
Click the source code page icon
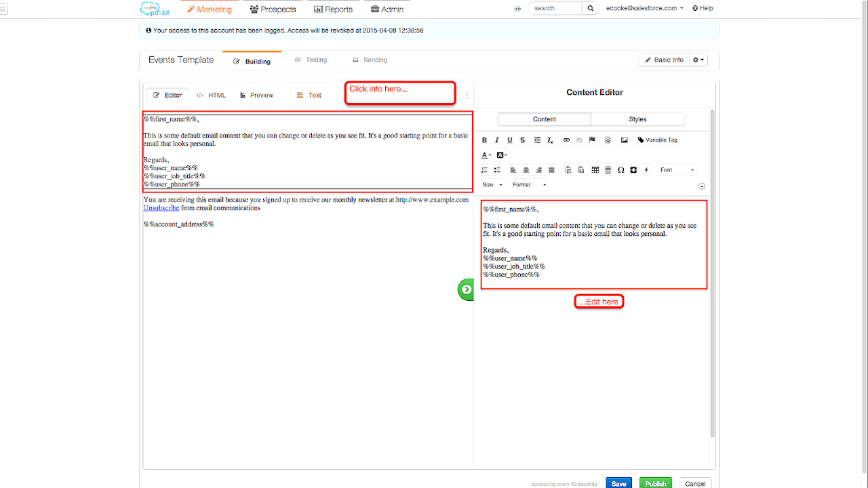pyautogui.click(x=608, y=140)
